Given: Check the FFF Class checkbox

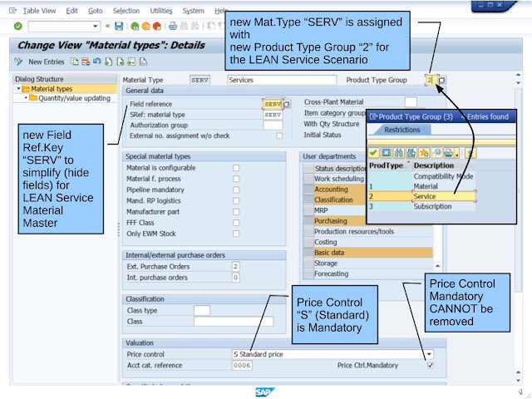Looking at the screenshot, I should 236,223.
